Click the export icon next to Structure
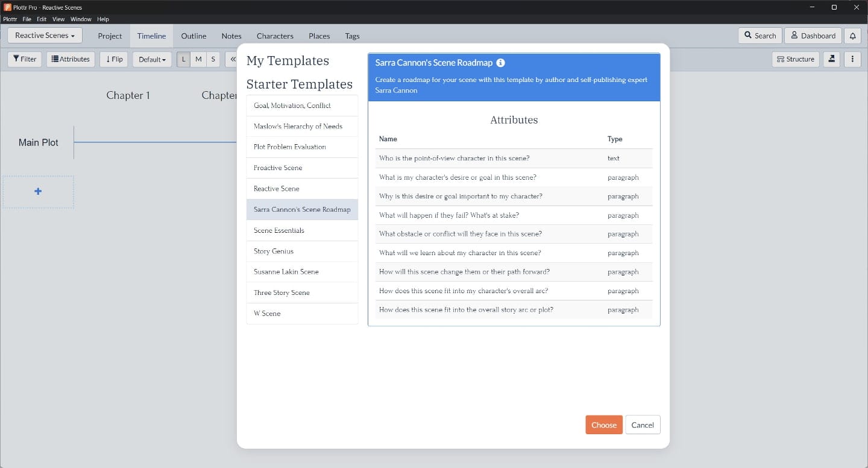Image resolution: width=868 pixels, height=468 pixels. coord(832,59)
